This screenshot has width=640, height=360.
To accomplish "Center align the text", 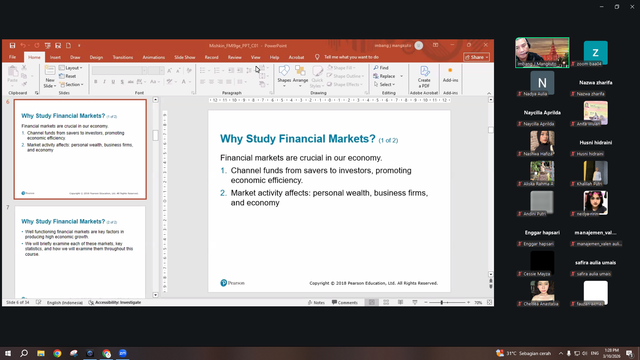I will pyautogui.click(x=211, y=82).
